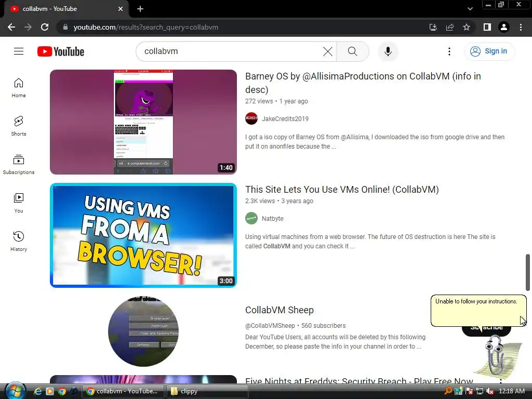Click the '2.3K views' text

[260, 201]
